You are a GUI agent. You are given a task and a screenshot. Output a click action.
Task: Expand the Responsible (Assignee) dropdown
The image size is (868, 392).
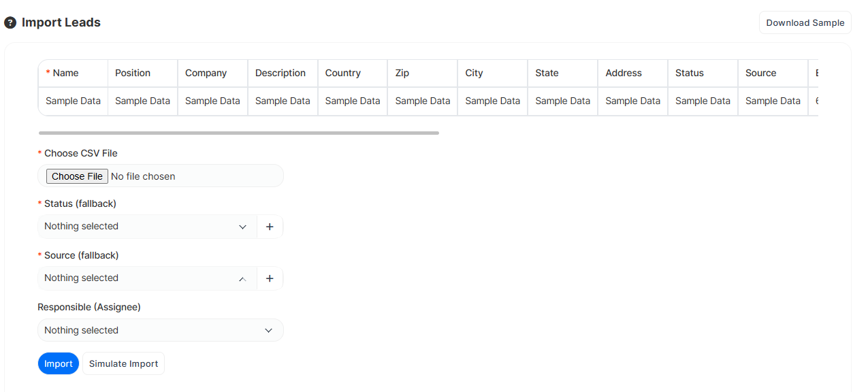click(x=160, y=330)
